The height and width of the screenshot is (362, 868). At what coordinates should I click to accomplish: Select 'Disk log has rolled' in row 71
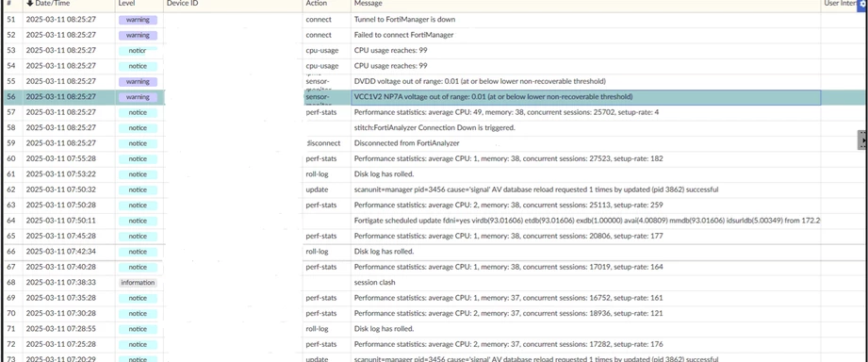(x=385, y=329)
